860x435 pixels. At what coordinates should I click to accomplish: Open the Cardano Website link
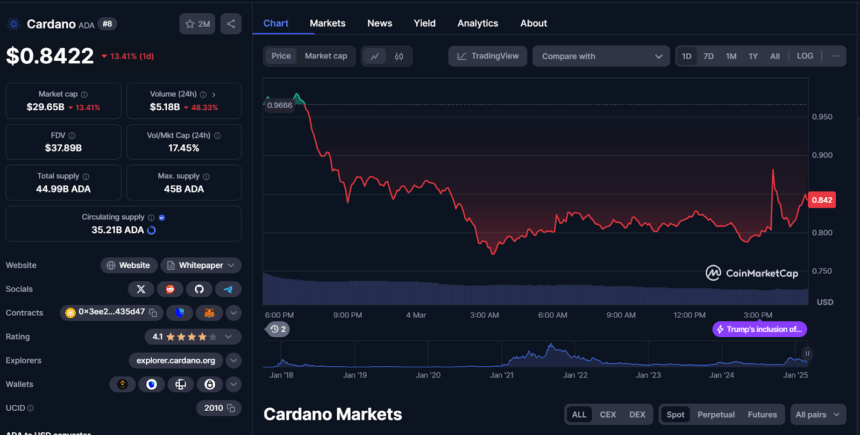pyautogui.click(x=129, y=265)
